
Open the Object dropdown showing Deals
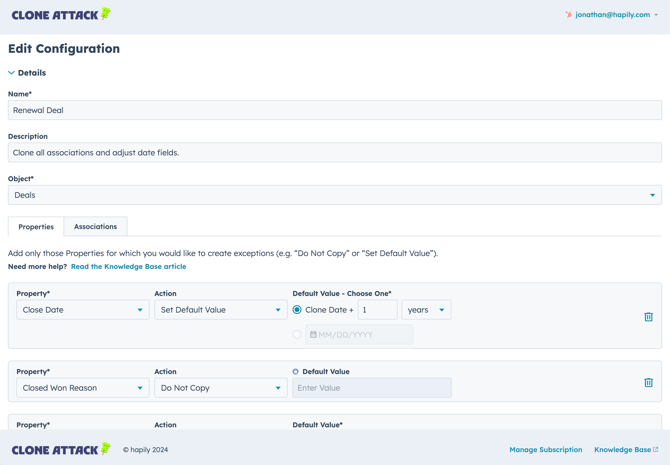tap(334, 195)
